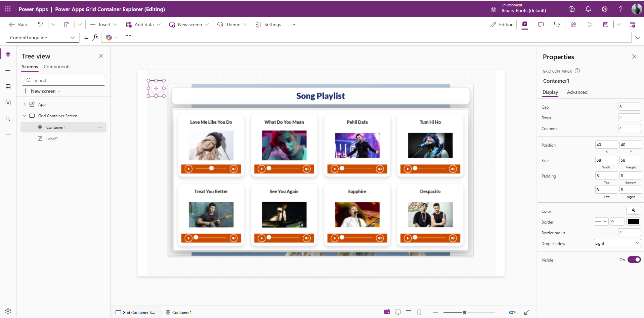Image resolution: width=644 pixels, height=318 pixels.
Task: Open the Insert plus icon in left rail
Action: (x=8, y=71)
